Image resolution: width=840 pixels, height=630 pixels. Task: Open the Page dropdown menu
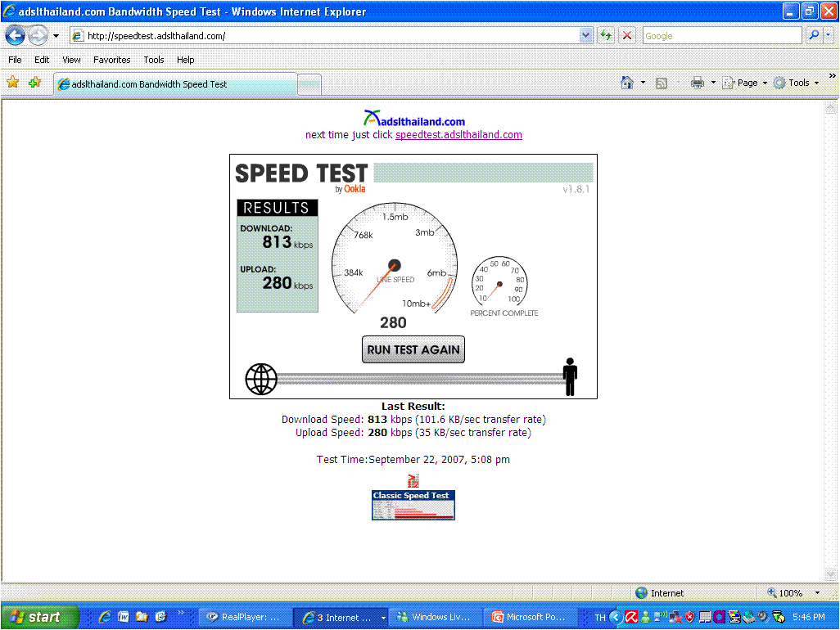tap(745, 83)
